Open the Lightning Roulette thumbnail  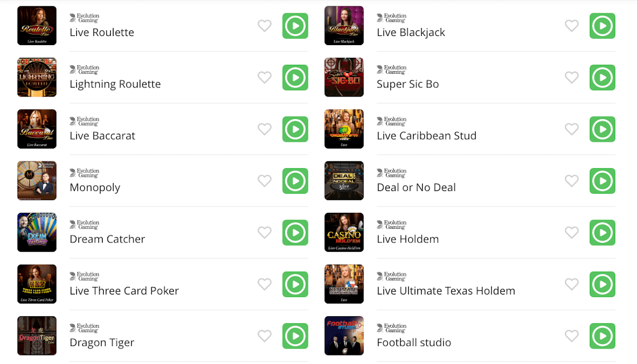(37, 77)
